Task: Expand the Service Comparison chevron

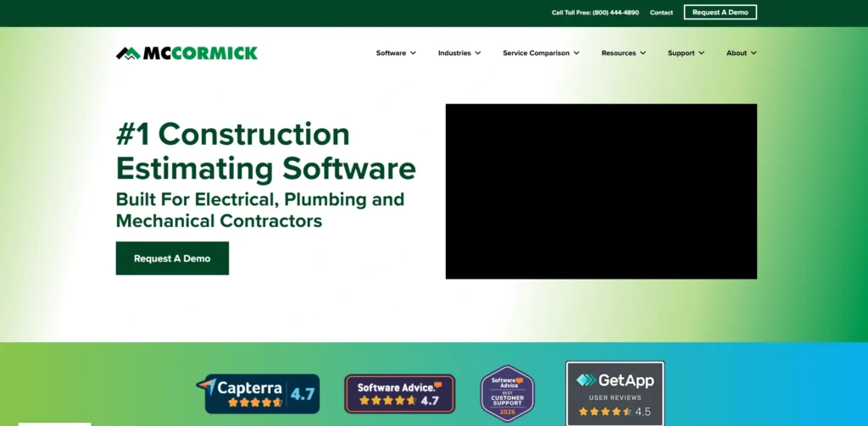Action: pos(576,53)
